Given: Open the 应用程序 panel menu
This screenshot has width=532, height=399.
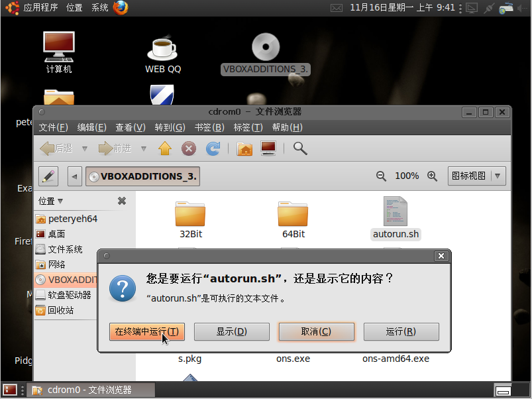Looking at the screenshot, I should coord(40,7).
